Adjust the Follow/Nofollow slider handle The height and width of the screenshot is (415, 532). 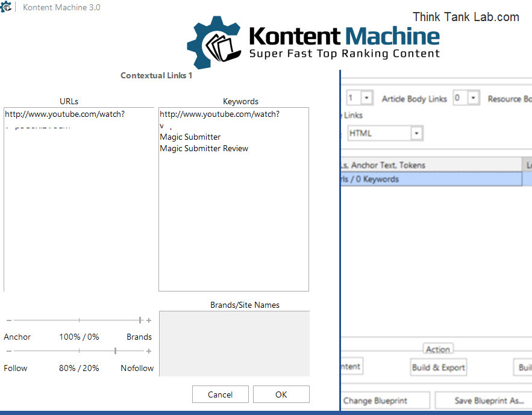115,351
